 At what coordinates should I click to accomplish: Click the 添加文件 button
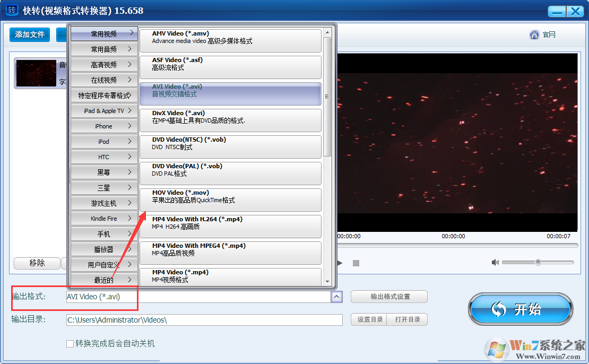point(29,34)
